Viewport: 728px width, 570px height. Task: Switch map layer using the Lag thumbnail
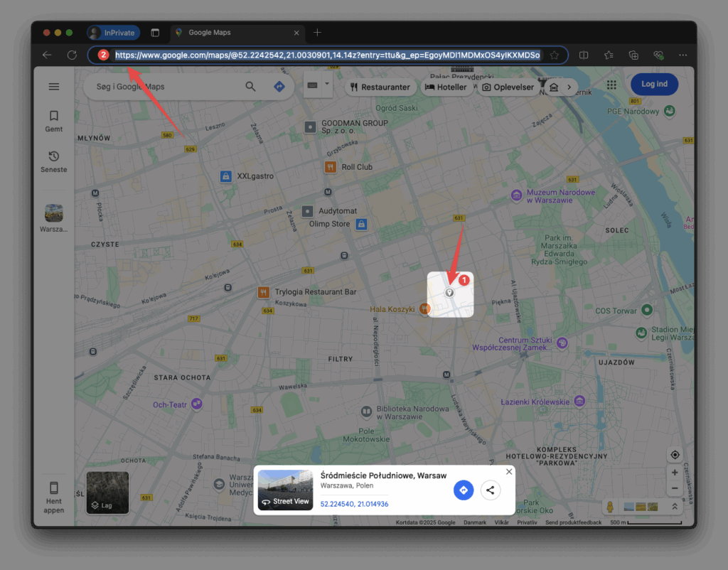click(x=107, y=493)
